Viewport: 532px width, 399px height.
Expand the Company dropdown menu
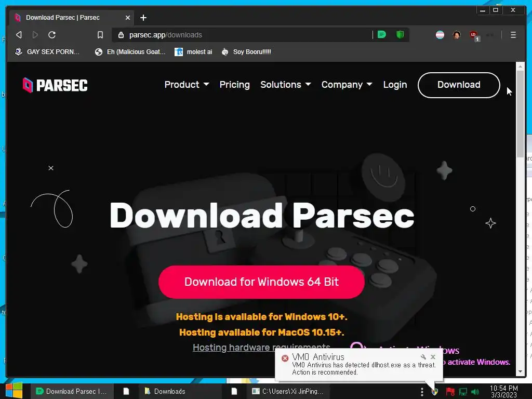347,85
